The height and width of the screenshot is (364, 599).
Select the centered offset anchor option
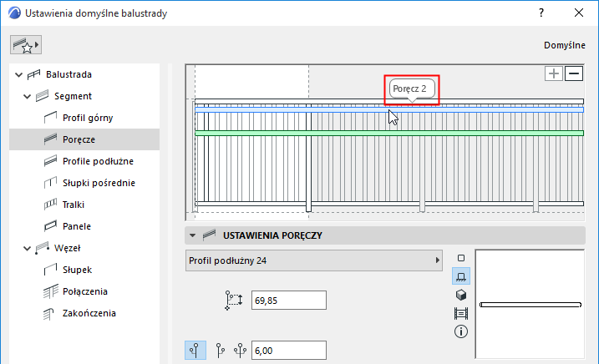click(241, 351)
